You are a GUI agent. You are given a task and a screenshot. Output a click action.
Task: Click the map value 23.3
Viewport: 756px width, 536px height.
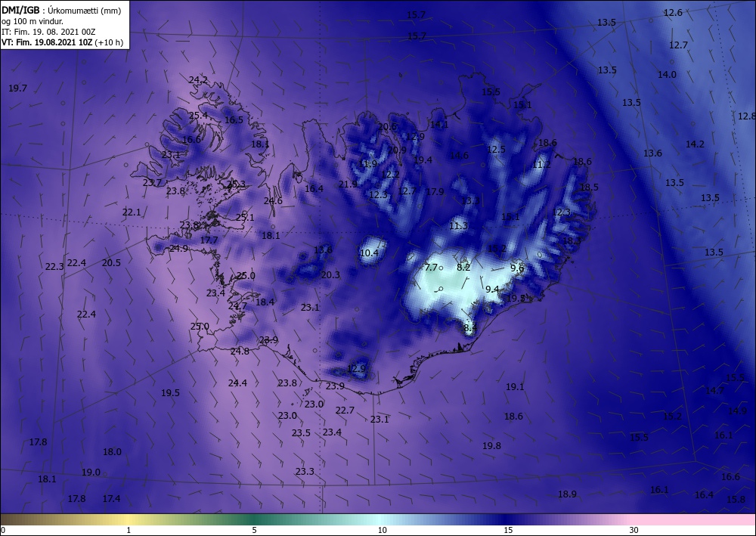point(305,471)
